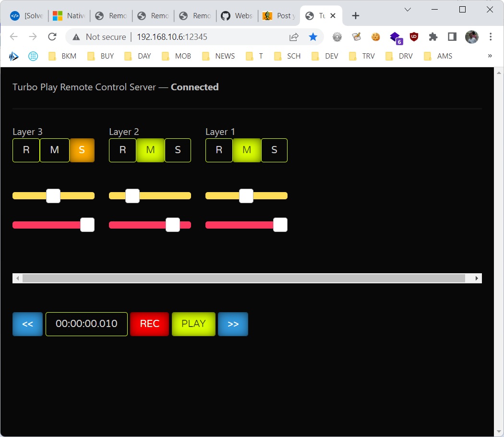Open the gear extension icon
The image size is (504, 437).
pyautogui.click(x=337, y=37)
